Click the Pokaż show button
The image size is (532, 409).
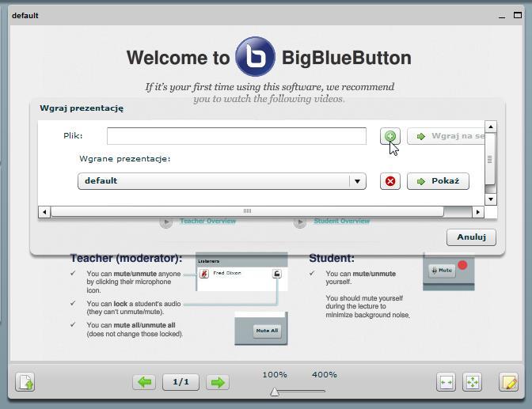[438, 181]
